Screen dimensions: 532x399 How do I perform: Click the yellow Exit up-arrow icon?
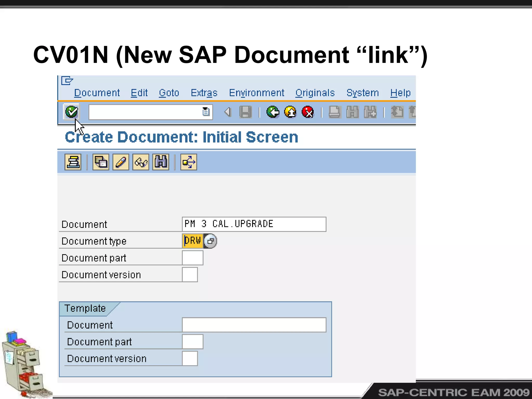coord(290,112)
